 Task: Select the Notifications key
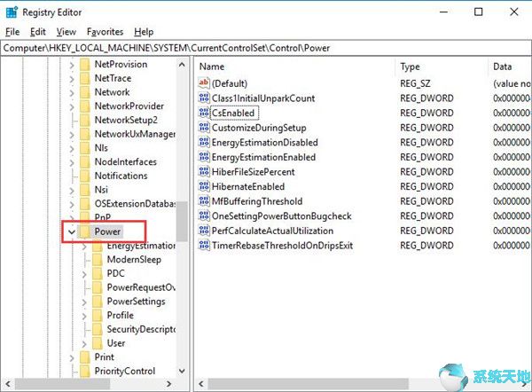point(121,176)
